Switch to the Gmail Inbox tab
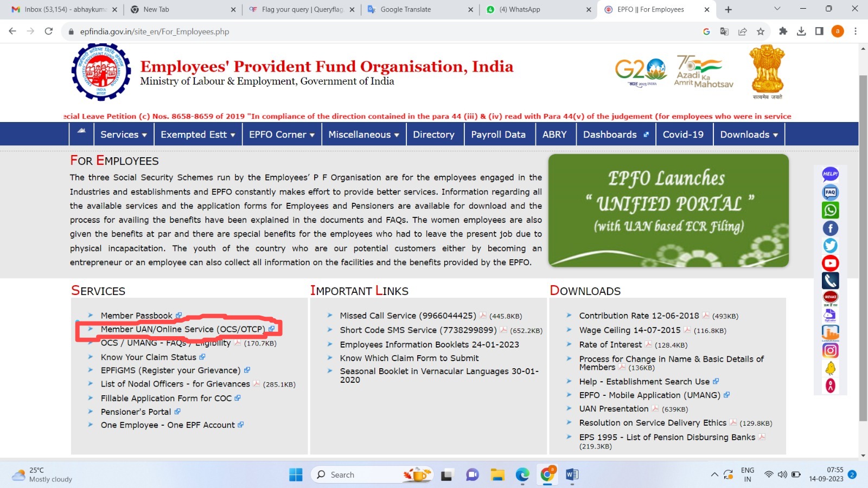This screenshot has width=868, height=488. click(65, 10)
